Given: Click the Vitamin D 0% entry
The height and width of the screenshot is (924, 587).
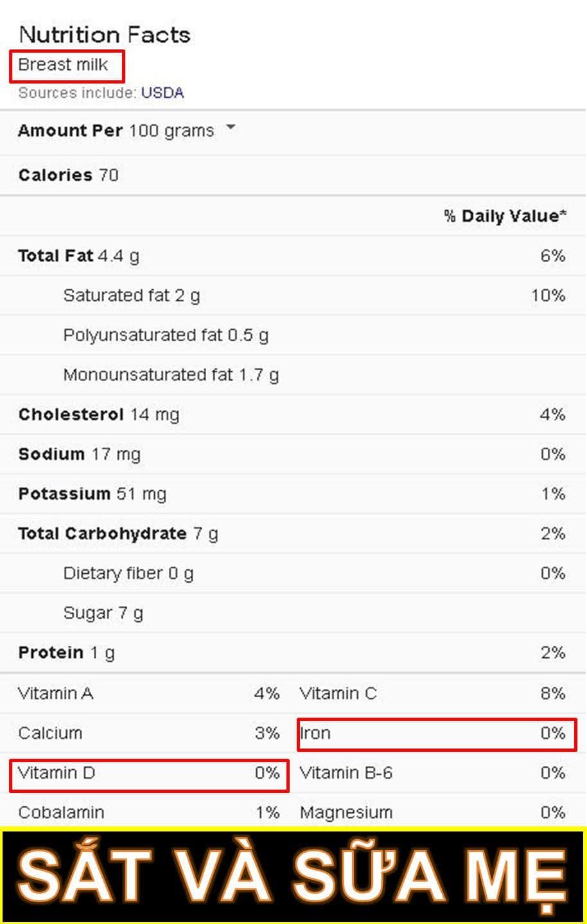Looking at the screenshot, I should (149, 773).
